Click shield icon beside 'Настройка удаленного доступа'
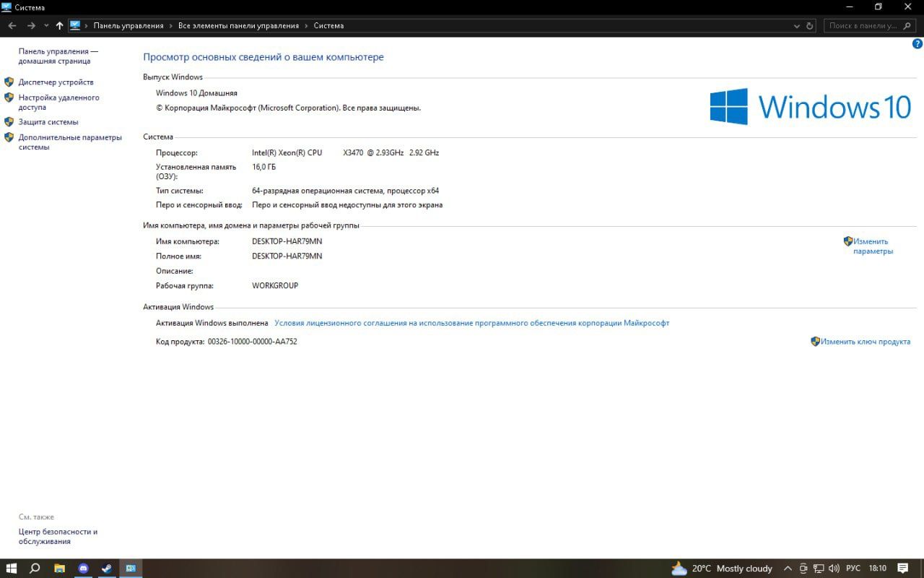 [x=9, y=97]
